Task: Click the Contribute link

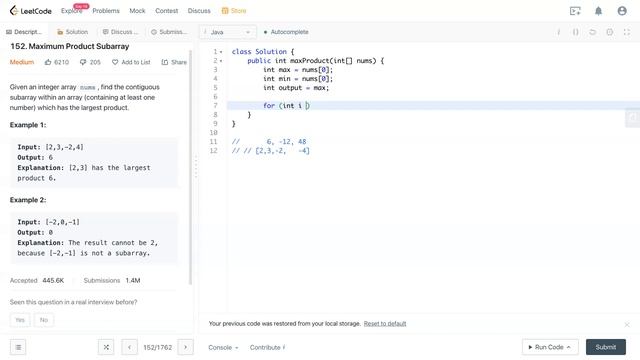Action: (267, 347)
